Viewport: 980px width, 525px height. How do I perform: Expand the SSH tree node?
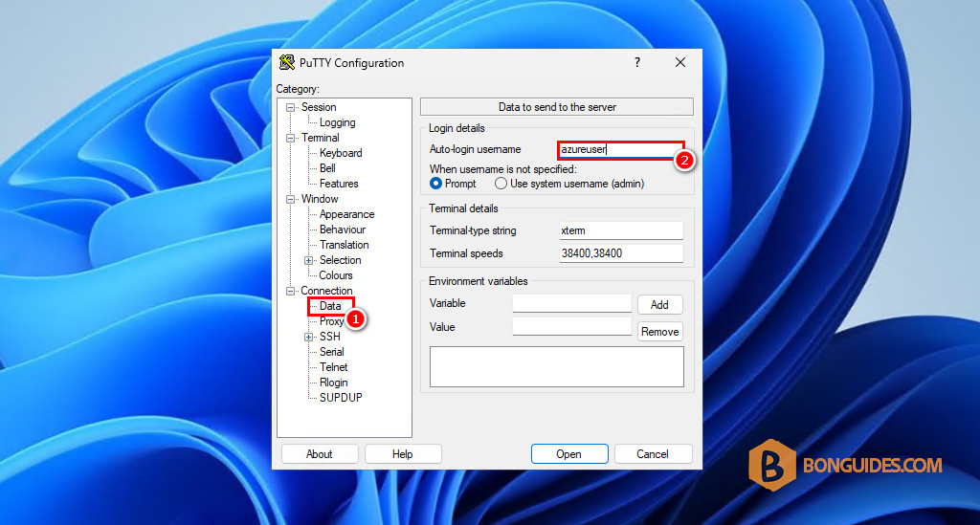pos(309,338)
